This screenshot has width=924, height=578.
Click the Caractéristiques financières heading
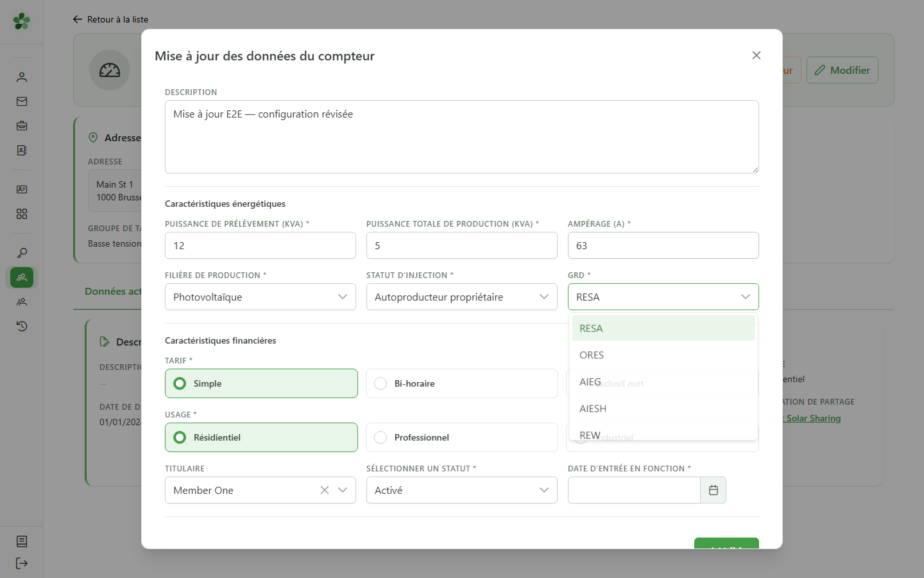(221, 340)
